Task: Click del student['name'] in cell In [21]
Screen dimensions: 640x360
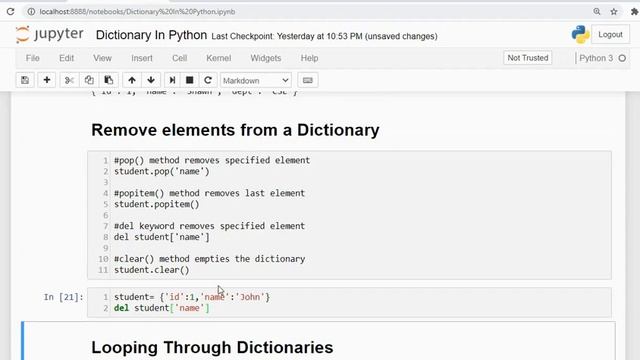Action: click(162, 308)
